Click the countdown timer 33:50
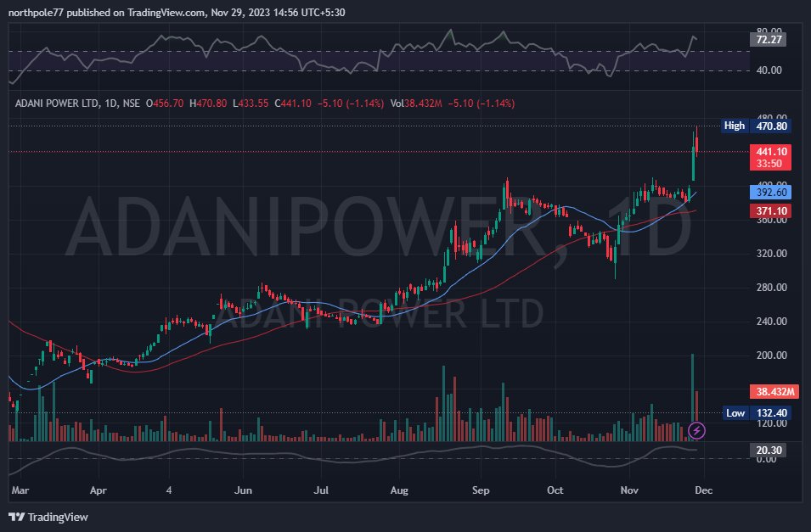Image resolution: width=811 pixels, height=532 pixels. click(x=770, y=164)
